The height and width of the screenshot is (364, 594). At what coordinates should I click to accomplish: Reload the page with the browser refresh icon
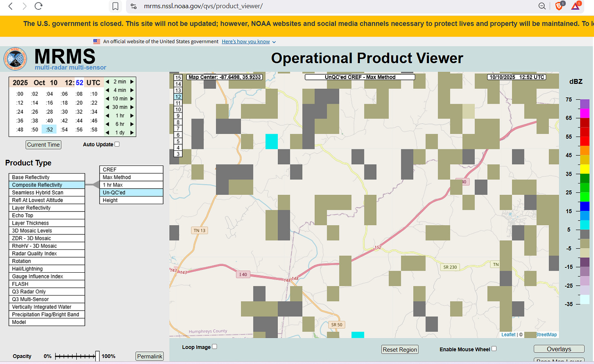pyautogui.click(x=38, y=6)
